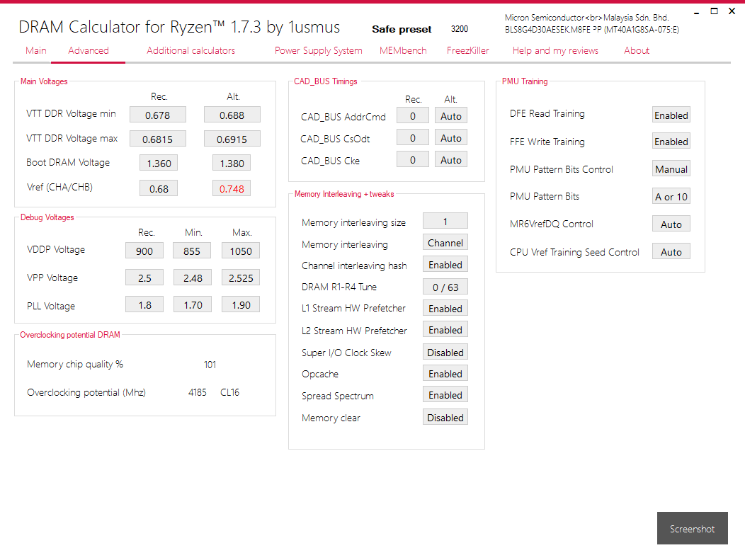Screen dimensions: 745x560
Task: Click Super I/O Clock Skew Disabled field
Action: pyautogui.click(x=445, y=352)
